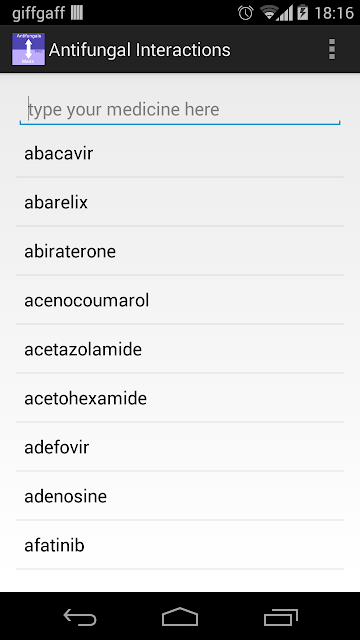Image resolution: width=360 pixels, height=640 pixels.
Task: Choose abiraterone in the list
Action: [180, 251]
